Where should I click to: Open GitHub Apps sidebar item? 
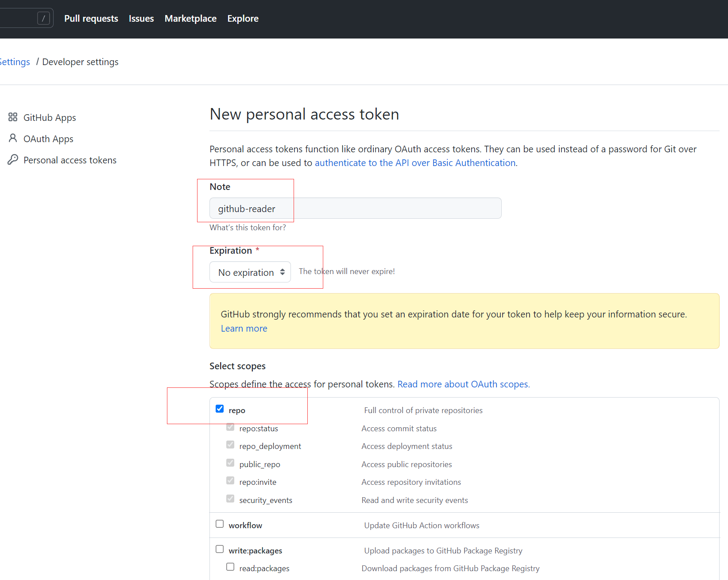point(50,117)
